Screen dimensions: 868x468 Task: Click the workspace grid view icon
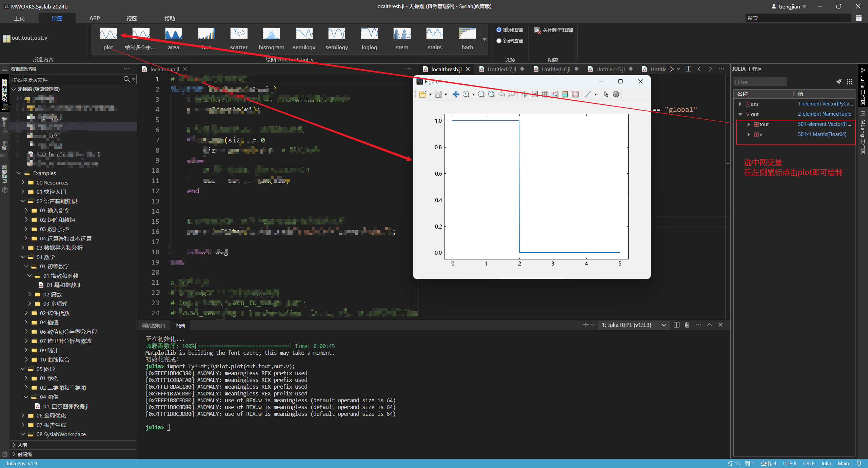[849, 82]
